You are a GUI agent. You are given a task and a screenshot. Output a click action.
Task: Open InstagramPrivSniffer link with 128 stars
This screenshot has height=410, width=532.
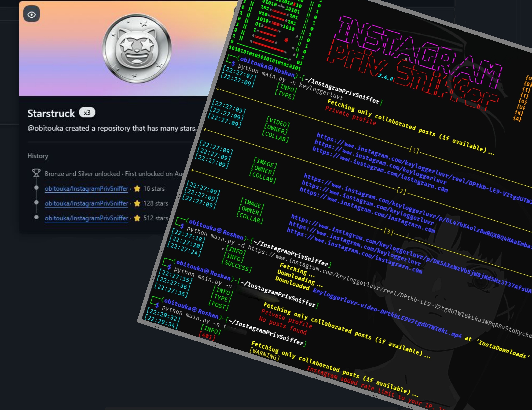click(x=86, y=203)
